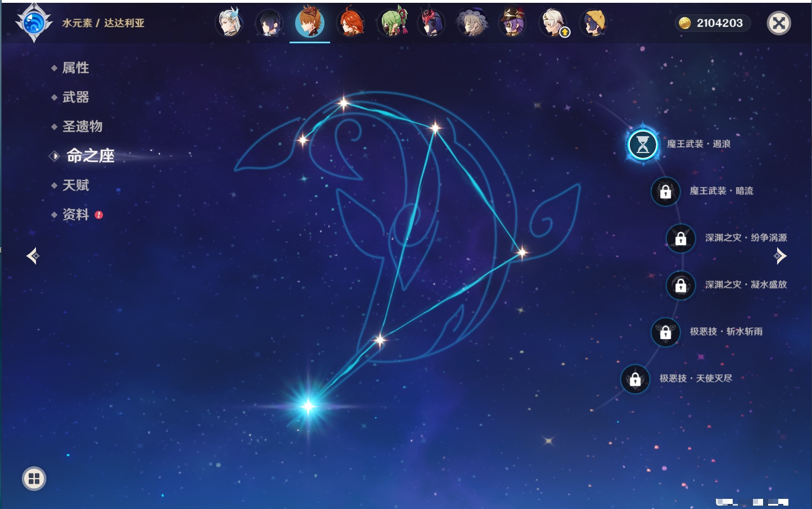Select the green-haired masked character avatar
812x509 pixels.
click(x=392, y=23)
